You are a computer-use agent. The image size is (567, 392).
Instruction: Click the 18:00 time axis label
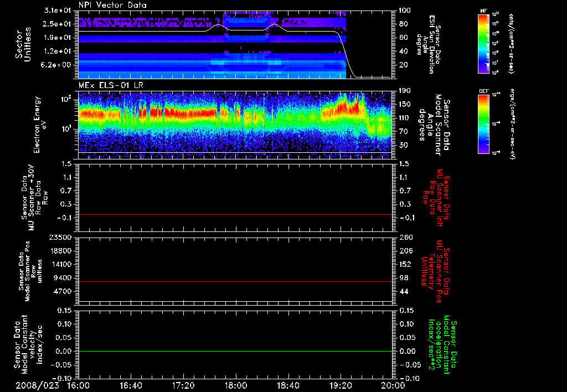[236, 384]
